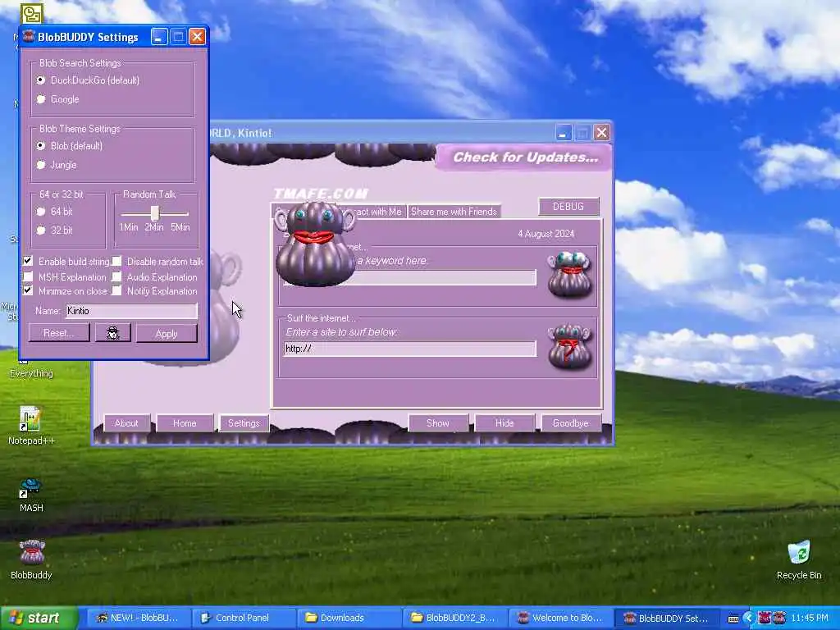Image resolution: width=840 pixels, height=630 pixels.
Task: Click Hide to hide the blob
Action: 504,423
